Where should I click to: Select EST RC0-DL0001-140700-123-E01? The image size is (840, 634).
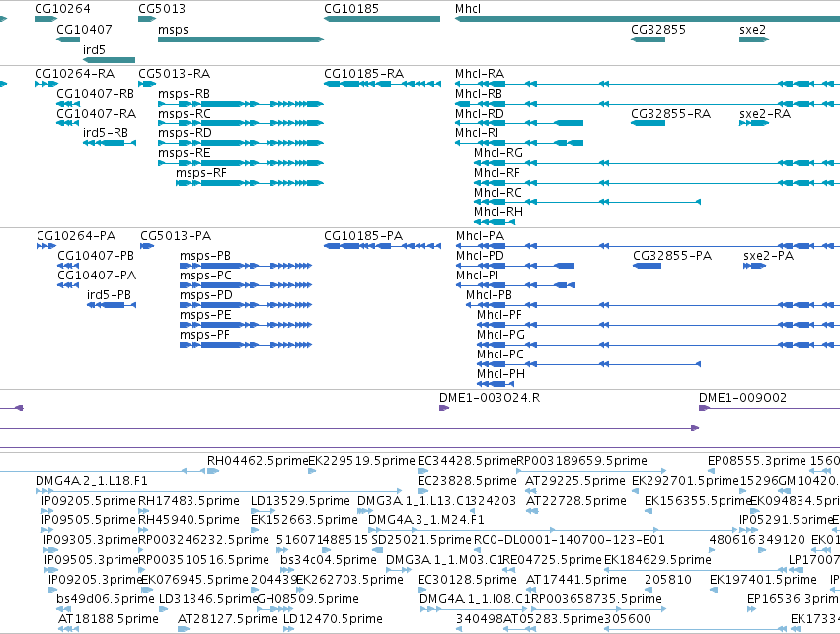[479, 550]
